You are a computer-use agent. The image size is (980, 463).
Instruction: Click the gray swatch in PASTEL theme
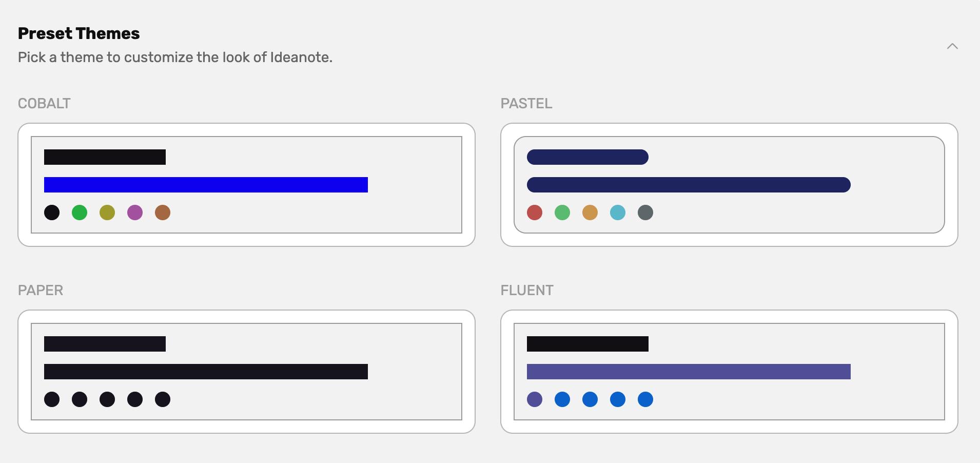[646, 212]
